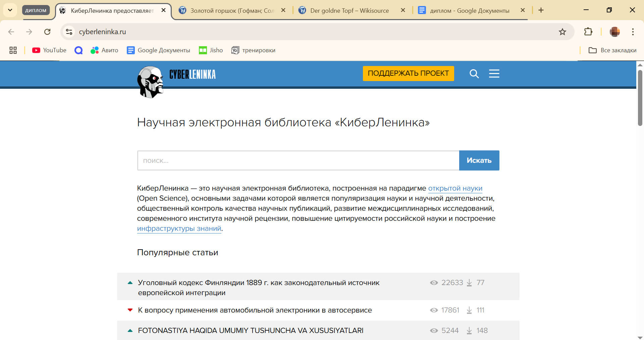The height and width of the screenshot is (340, 644).
Task: Open the Jisho bookmark
Action: (211, 50)
